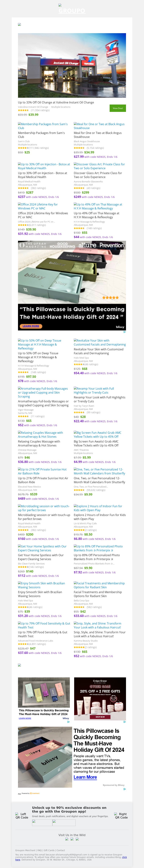Screen dimensions: 144x868
Task: Click Learn More on Blissy pillowcase banner
Action: pyautogui.click(x=31, y=326)
